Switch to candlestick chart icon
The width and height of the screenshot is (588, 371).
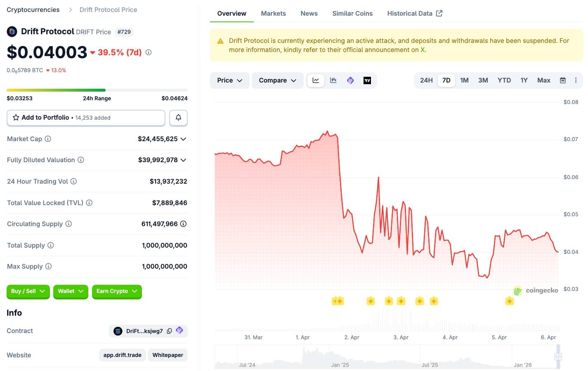tap(333, 80)
